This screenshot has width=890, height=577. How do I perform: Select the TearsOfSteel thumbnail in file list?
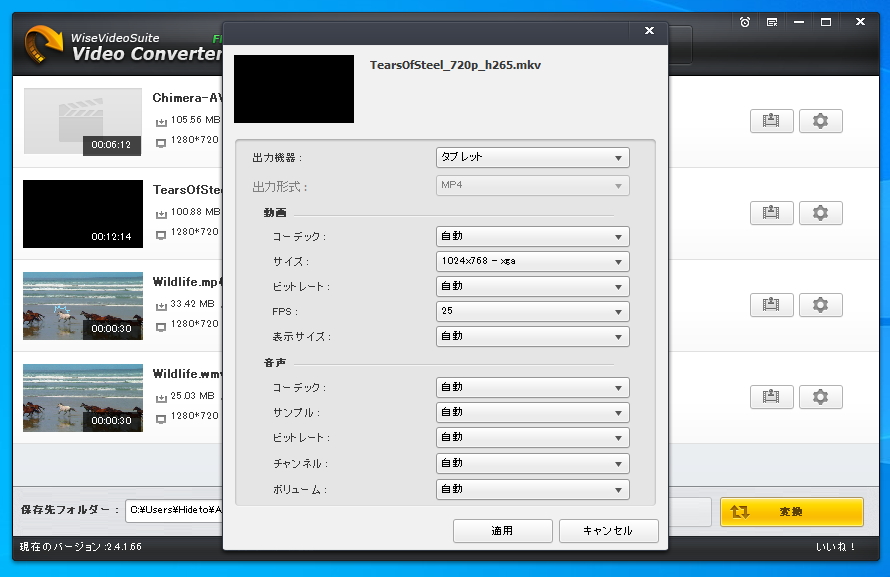[x=83, y=214]
